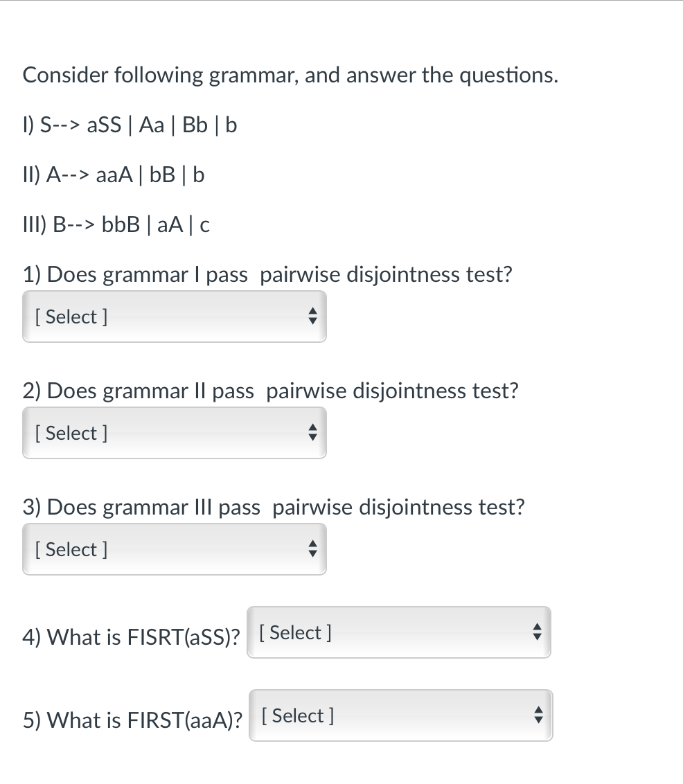Viewport: 683px width, 784px height.
Task: Open the FIRST(aaA) answer dropdown
Action: (x=400, y=715)
